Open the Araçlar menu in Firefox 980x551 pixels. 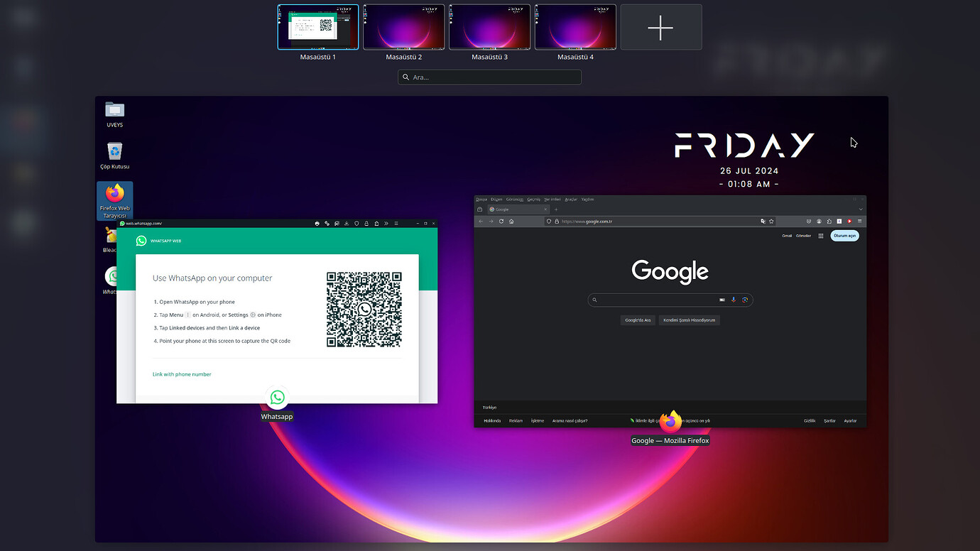571,200
